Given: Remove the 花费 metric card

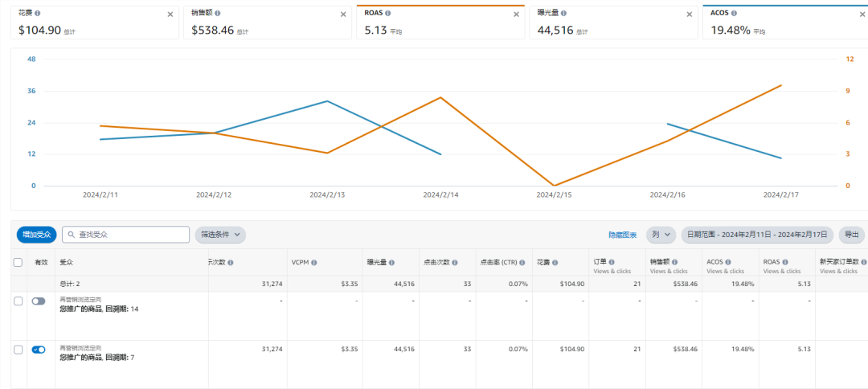Looking at the screenshot, I should click(x=170, y=14).
